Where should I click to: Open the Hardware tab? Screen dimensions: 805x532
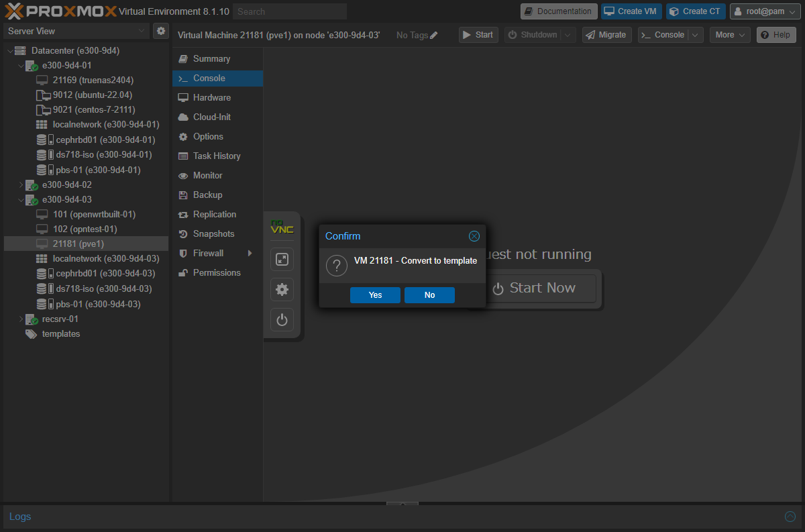[217, 98]
